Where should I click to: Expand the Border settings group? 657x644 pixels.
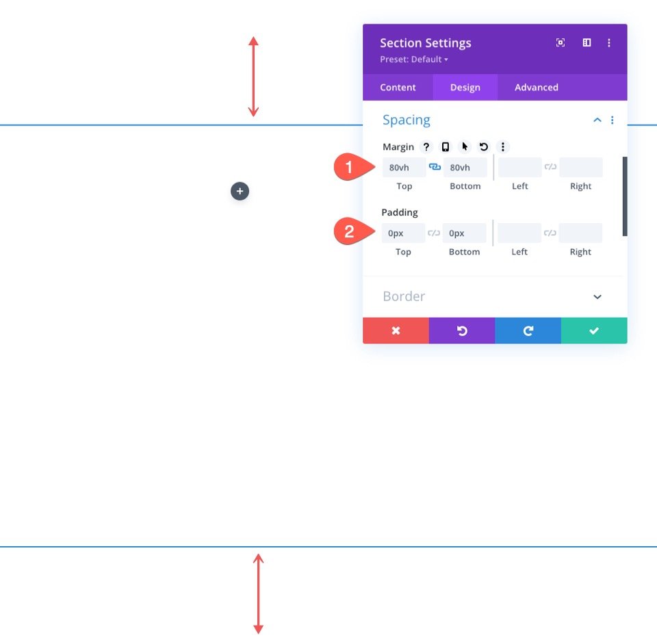[597, 296]
